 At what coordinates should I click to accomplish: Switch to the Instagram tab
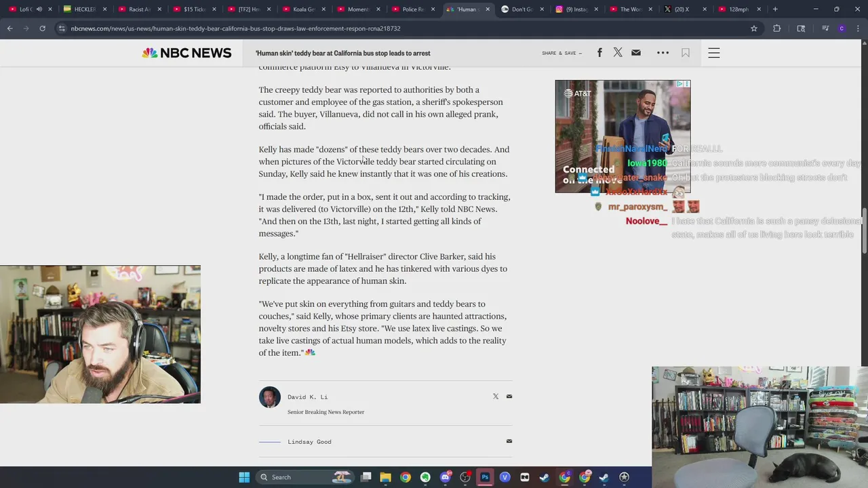click(x=576, y=9)
